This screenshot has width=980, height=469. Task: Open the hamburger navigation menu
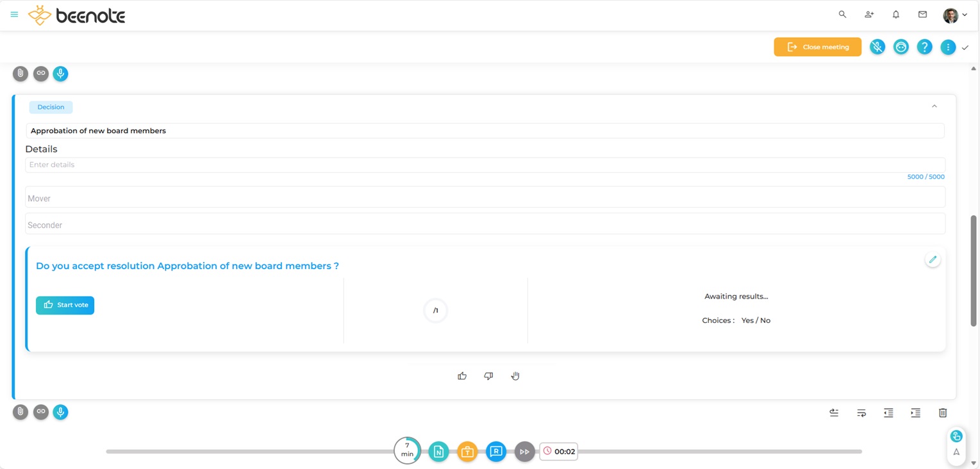[14, 15]
